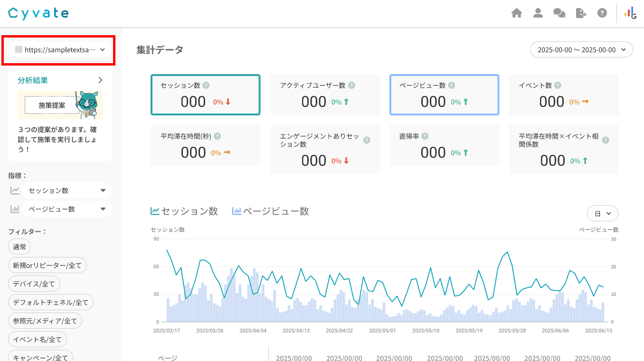
Task: Open the date range dropdown
Action: [x=581, y=50]
